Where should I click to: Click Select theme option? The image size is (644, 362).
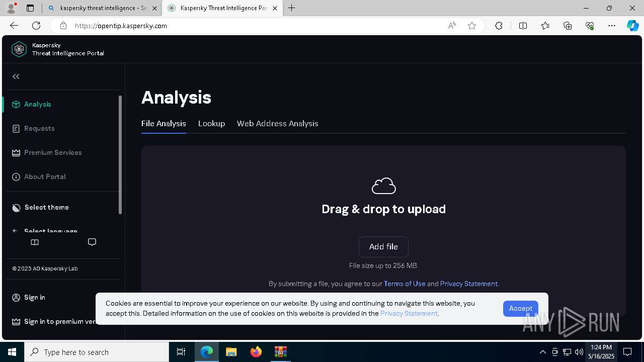47,207
